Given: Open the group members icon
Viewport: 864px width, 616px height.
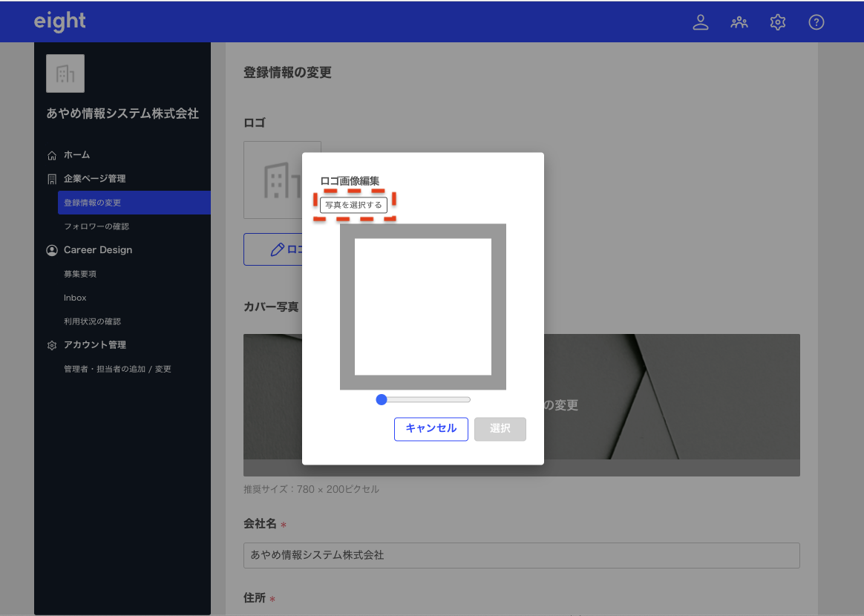Looking at the screenshot, I should pos(739,22).
